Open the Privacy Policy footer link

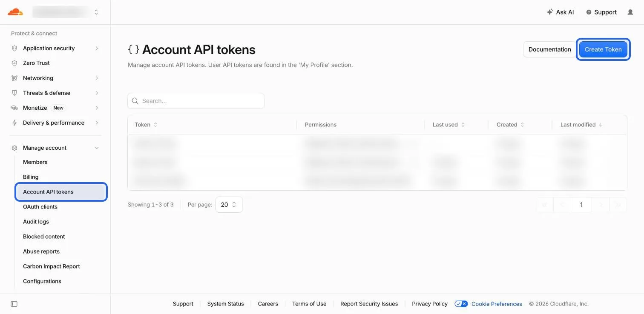click(430, 304)
